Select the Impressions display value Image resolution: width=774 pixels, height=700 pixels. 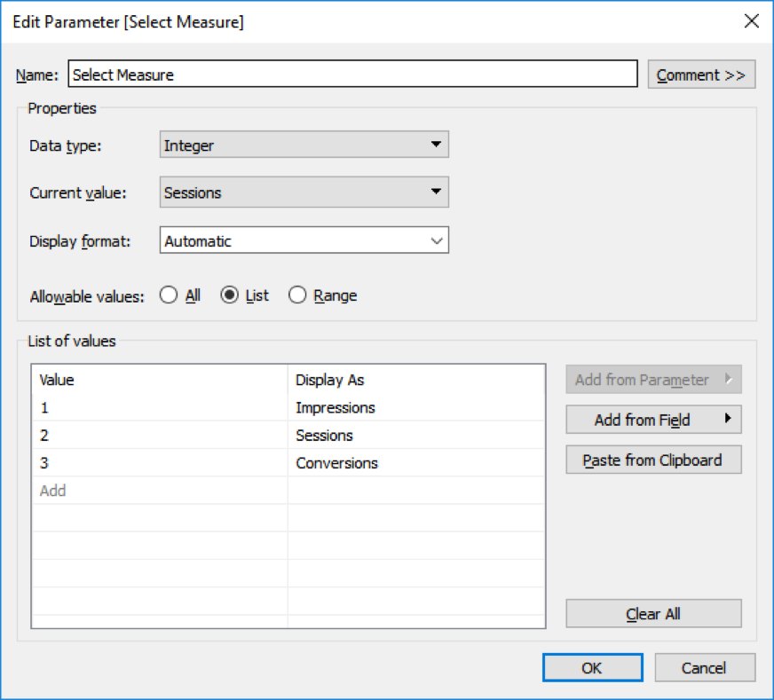click(x=337, y=407)
